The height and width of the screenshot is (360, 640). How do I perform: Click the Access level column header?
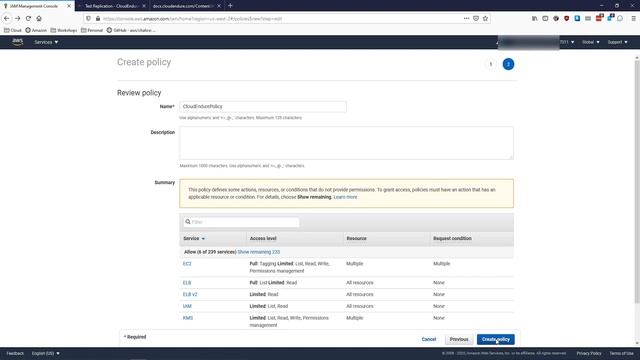263,238
